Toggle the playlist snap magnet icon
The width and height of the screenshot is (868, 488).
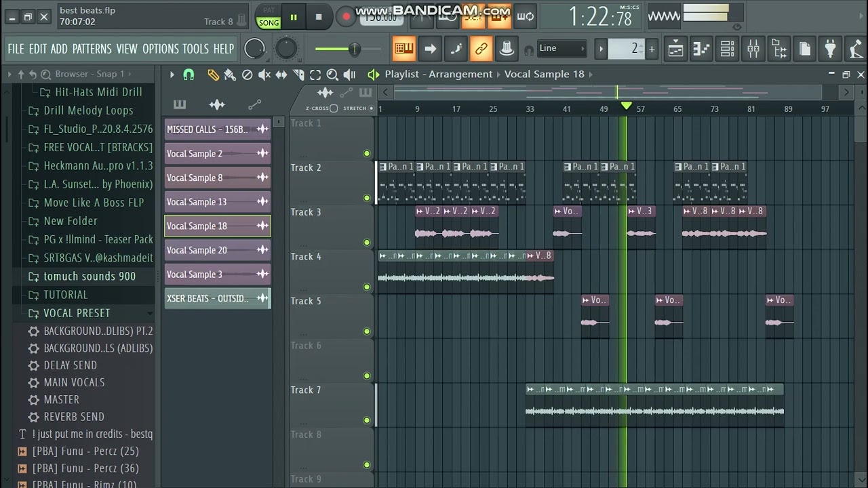[x=189, y=75]
